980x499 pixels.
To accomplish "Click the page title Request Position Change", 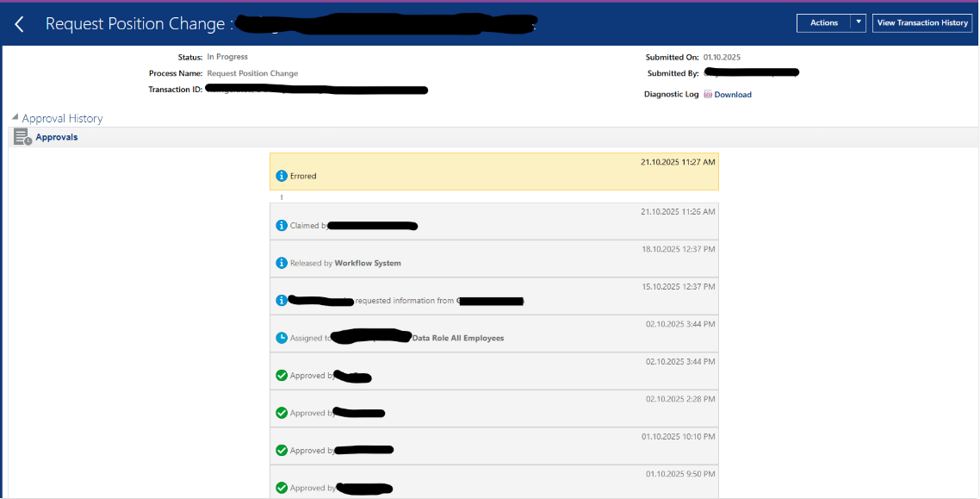I will coord(135,24).
